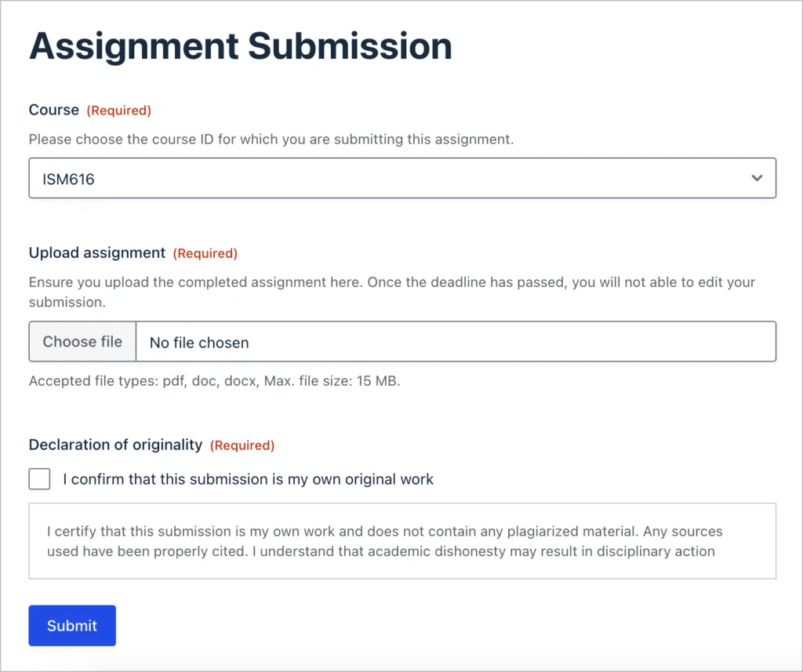Click the 'Assignment Submission' page heading
The image size is (803, 672).
[240, 46]
